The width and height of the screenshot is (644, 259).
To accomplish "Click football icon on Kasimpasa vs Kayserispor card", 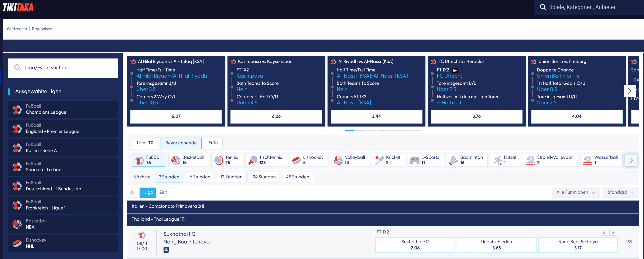I will [233, 61].
